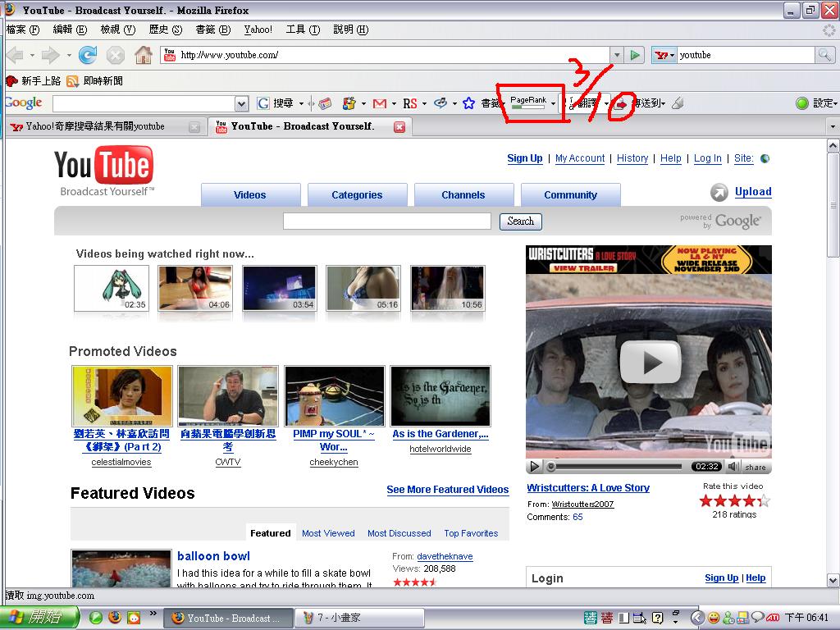The width and height of the screenshot is (840, 630).
Task: Click the browser back arrow
Action: point(15,55)
